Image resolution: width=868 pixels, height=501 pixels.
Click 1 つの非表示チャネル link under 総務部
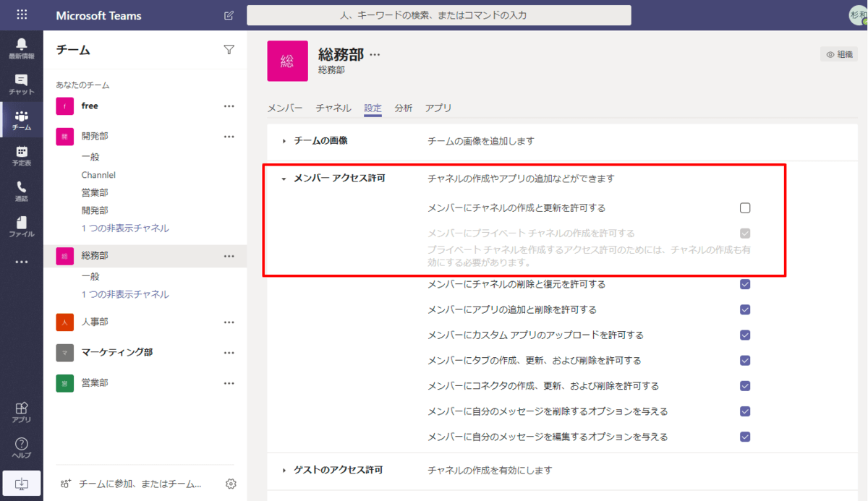point(125,294)
